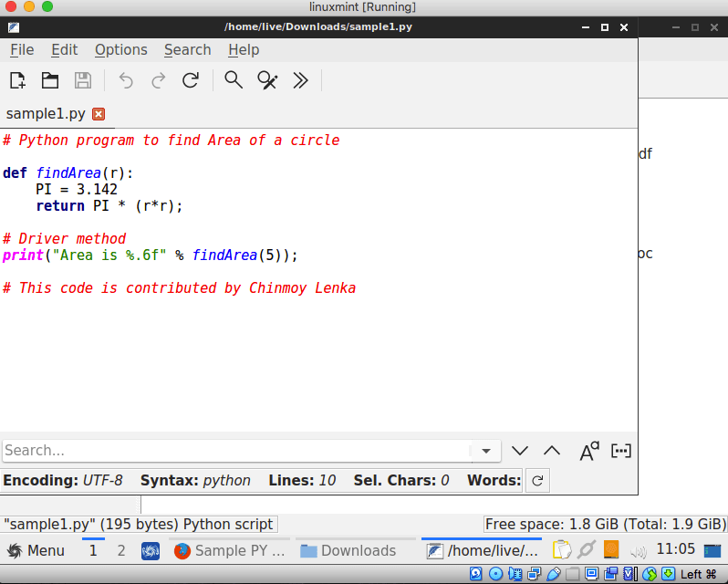Viewport: 728px width, 584px height.
Task: Click the VirtualBox USB devices icon
Action: [554, 574]
